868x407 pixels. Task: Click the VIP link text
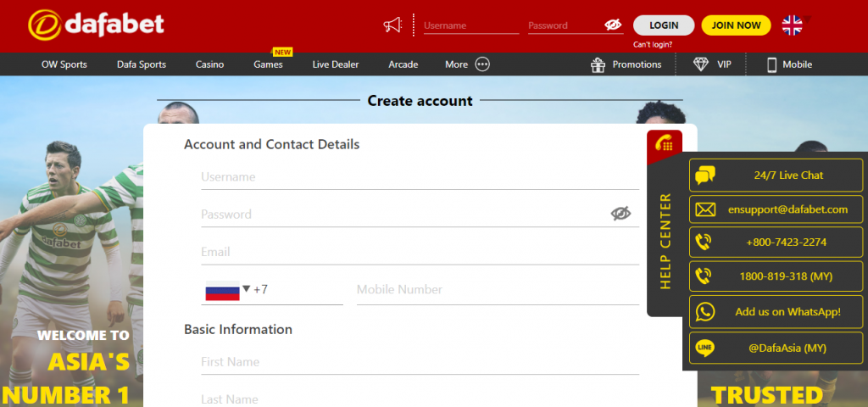pyautogui.click(x=724, y=64)
